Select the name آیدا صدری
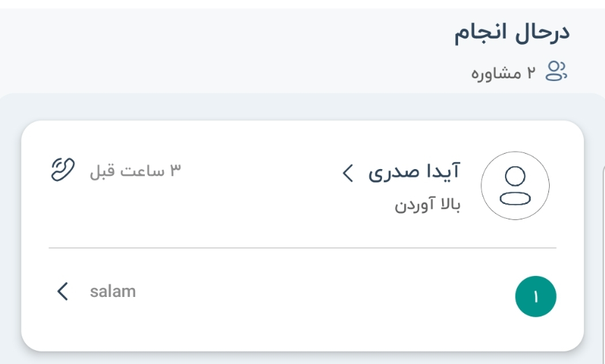 [414, 171]
